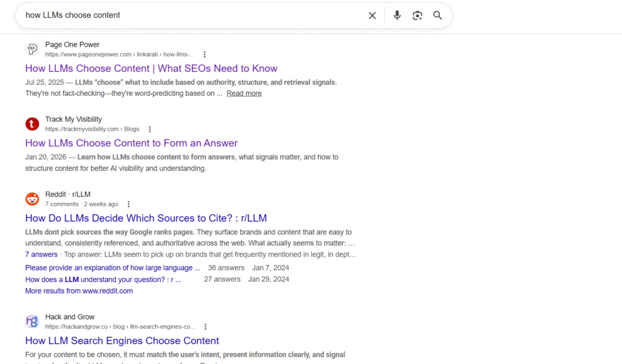Click the Read more link in the first result snippet
The width and height of the screenshot is (622, 364).
(x=244, y=93)
